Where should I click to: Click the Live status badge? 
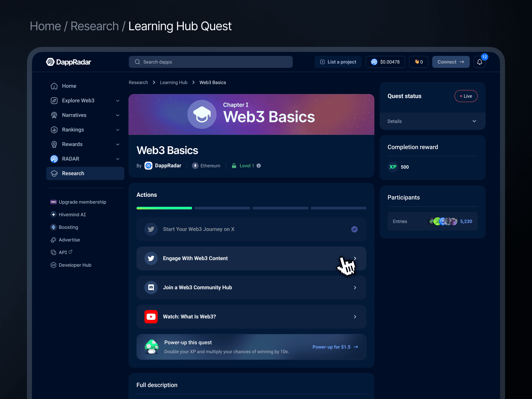(x=466, y=96)
